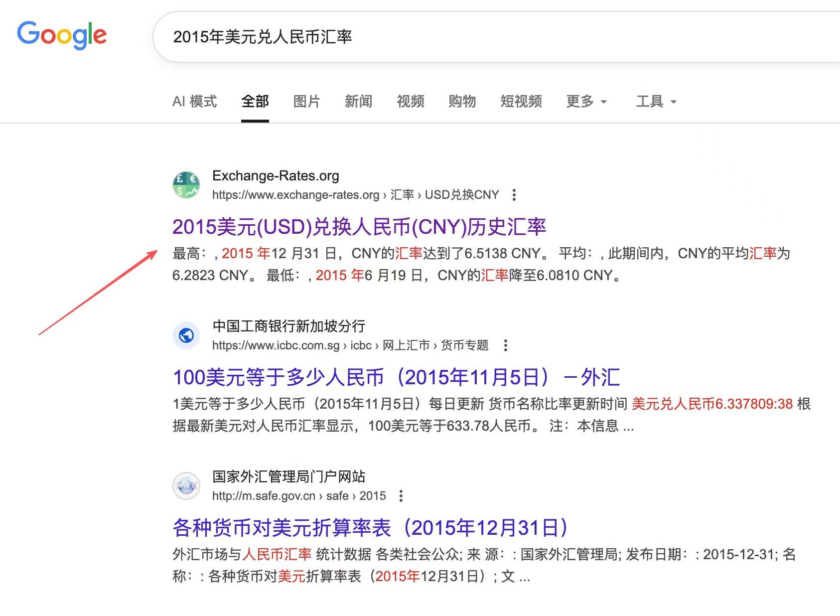The width and height of the screenshot is (840, 616).
Task: Open the m.safe.gov.cn URL breadcrumb
Action: [x=299, y=496]
